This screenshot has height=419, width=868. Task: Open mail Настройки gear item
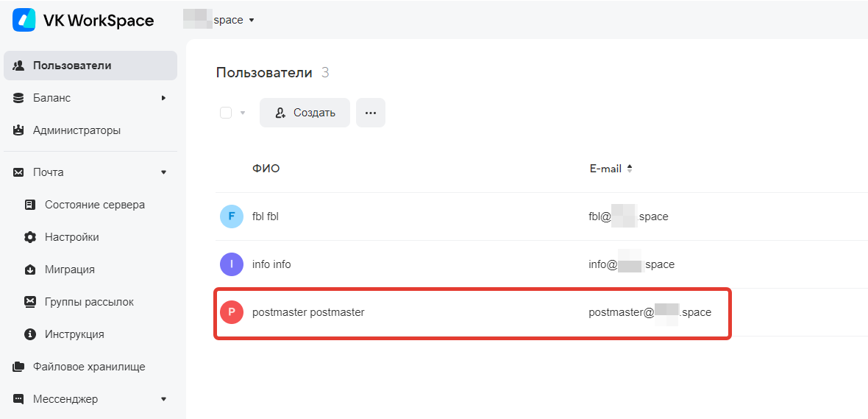click(x=72, y=237)
